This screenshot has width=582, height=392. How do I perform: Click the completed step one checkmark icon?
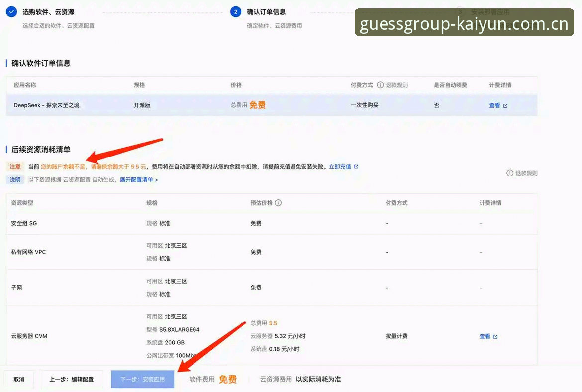11,12
